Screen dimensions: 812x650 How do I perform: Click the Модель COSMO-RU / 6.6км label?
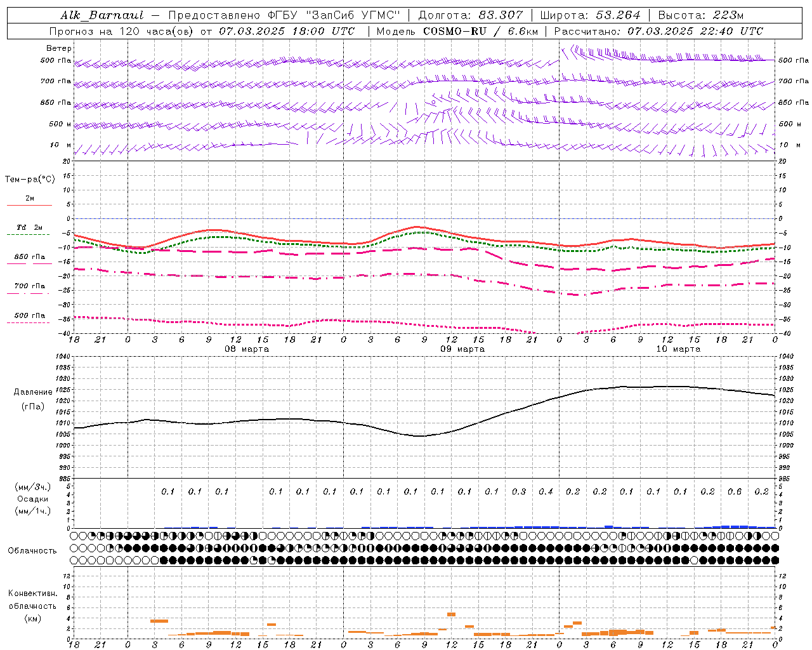457,31
